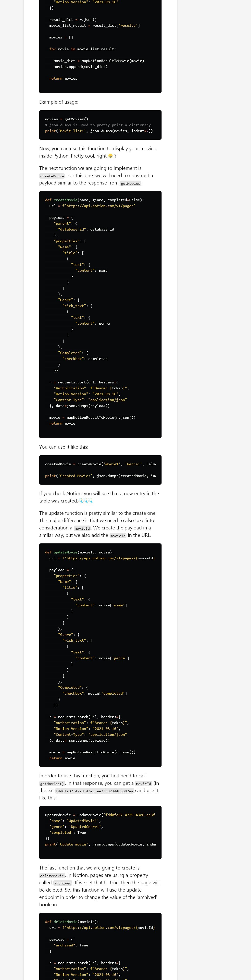
Task: Click the inline code "archived" in the paragraph
Action: (x=63, y=883)
